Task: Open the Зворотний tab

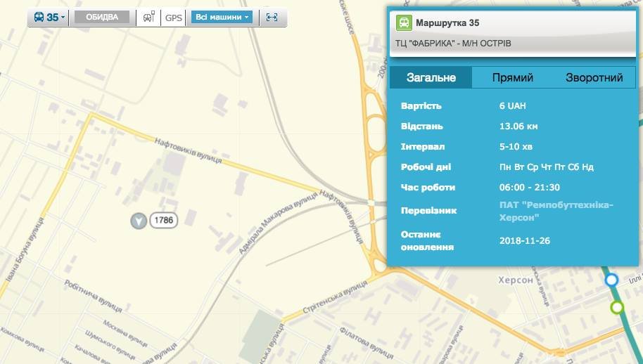Action: 594,77
